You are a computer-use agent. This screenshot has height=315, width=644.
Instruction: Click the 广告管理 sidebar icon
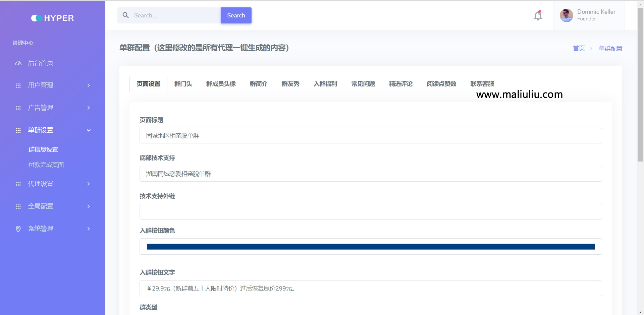coord(18,108)
